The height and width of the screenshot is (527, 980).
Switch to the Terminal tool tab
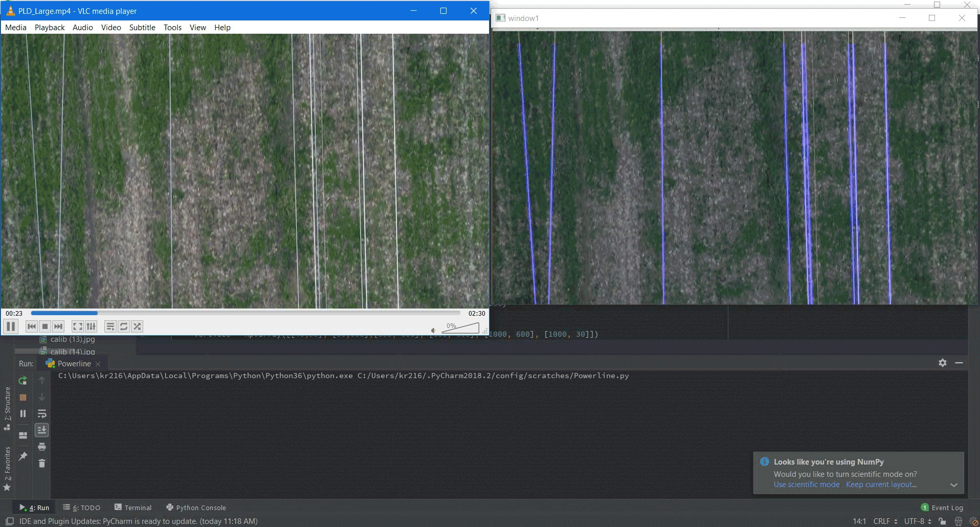click(133, 508)
